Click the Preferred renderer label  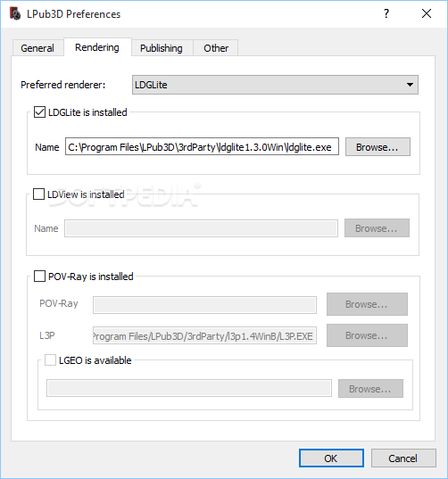[x=63, y=85]
